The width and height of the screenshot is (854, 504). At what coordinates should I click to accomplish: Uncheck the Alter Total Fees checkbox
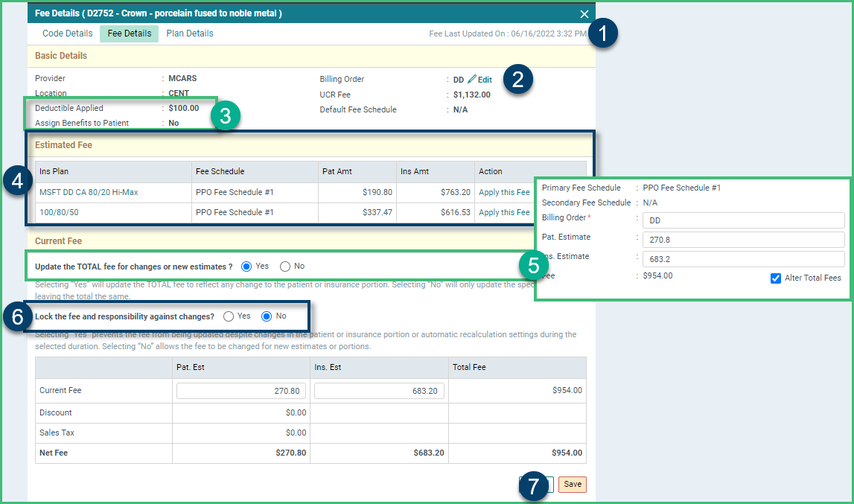click(x=776, y=278)
